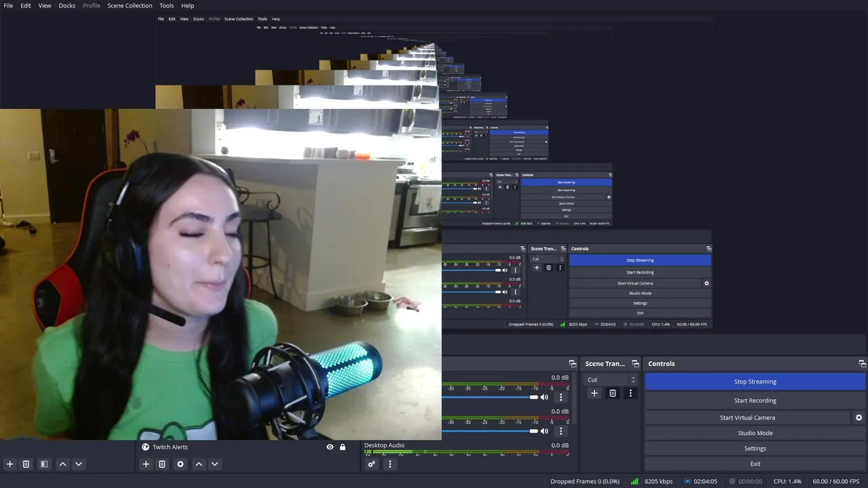Click 8205 kbps bitrate readout
868x488 pixels.
(658, 481)
